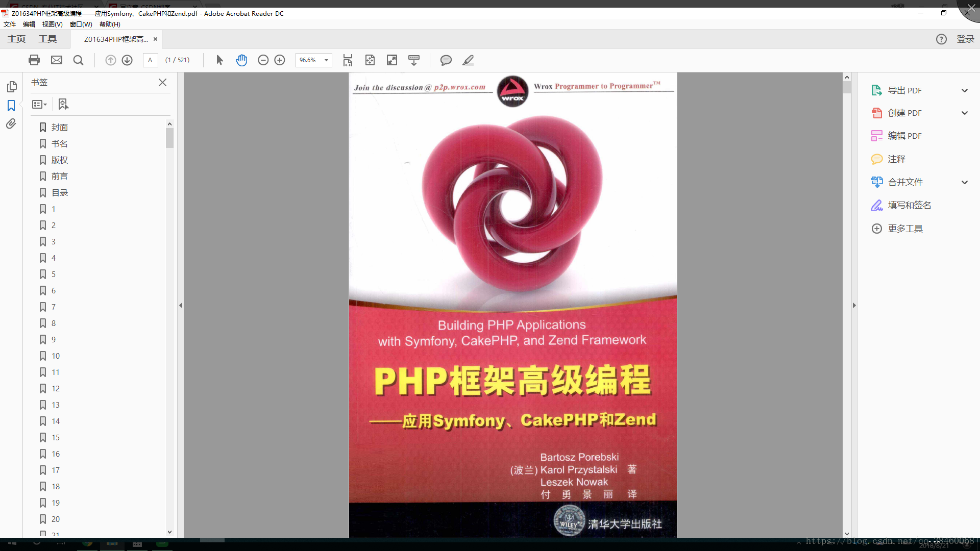
Task: Open the zoom percentage dropdown
Action: pos(325,60)
